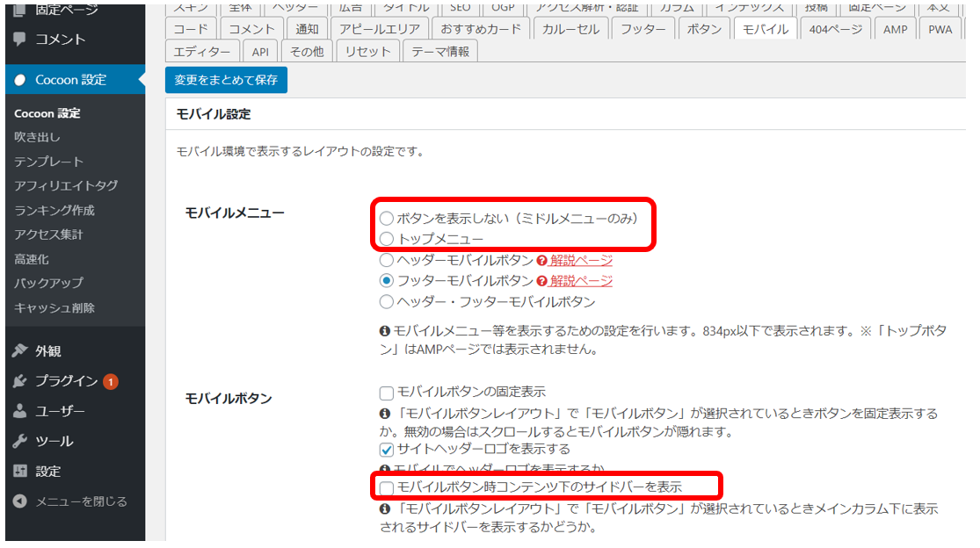
Task: Open the Cocoon 設定 submenu item
Action: [x=47, y=113]
